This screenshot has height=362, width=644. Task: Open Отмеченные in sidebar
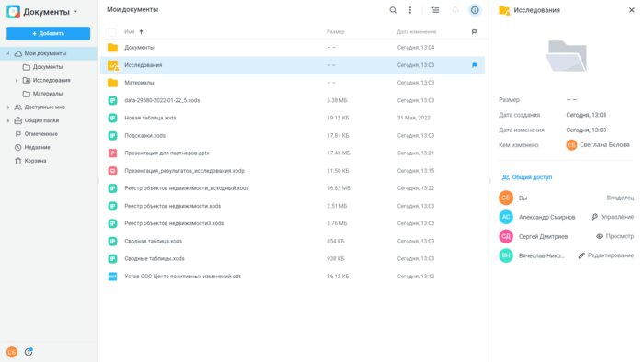41,134
